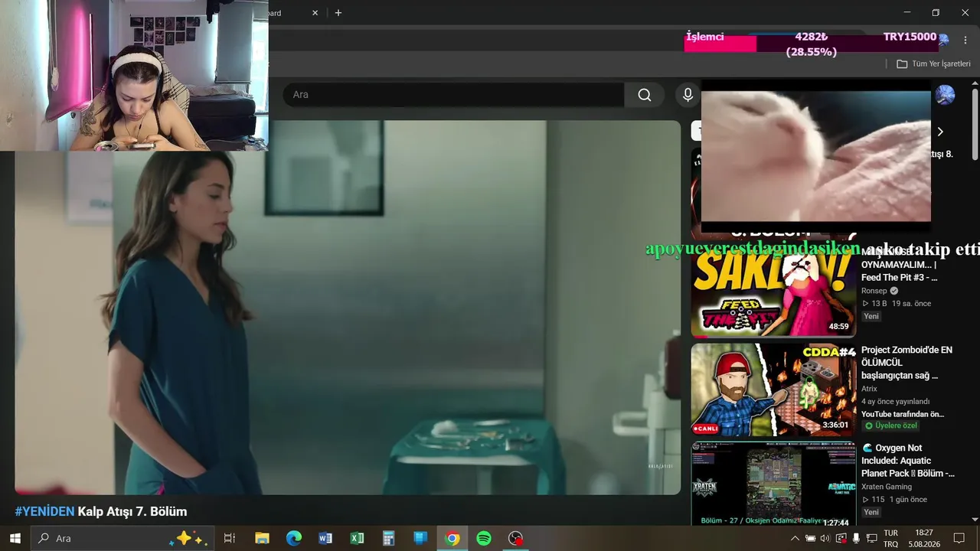This screenshot has height=551, width=980.
Task: Open the YouTube account avatar menu
Action: point(946,95)
